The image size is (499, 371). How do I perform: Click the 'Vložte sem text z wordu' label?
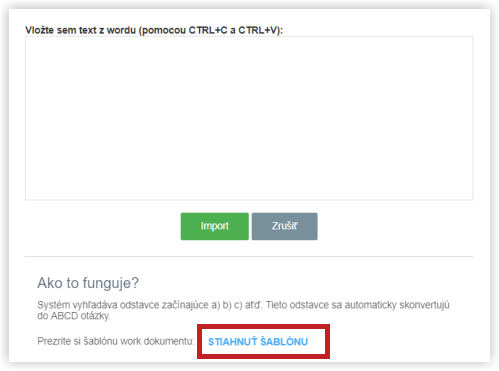[154, 30]
